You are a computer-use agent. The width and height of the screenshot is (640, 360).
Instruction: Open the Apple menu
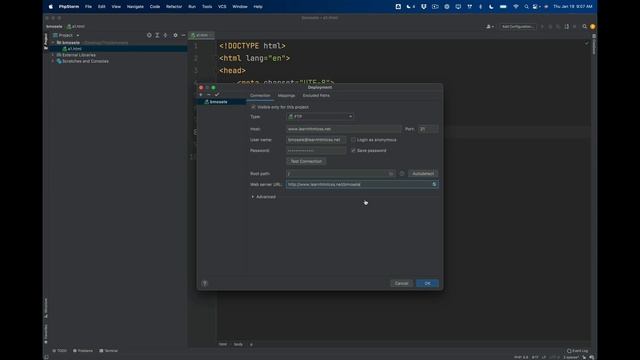point(51,7)
